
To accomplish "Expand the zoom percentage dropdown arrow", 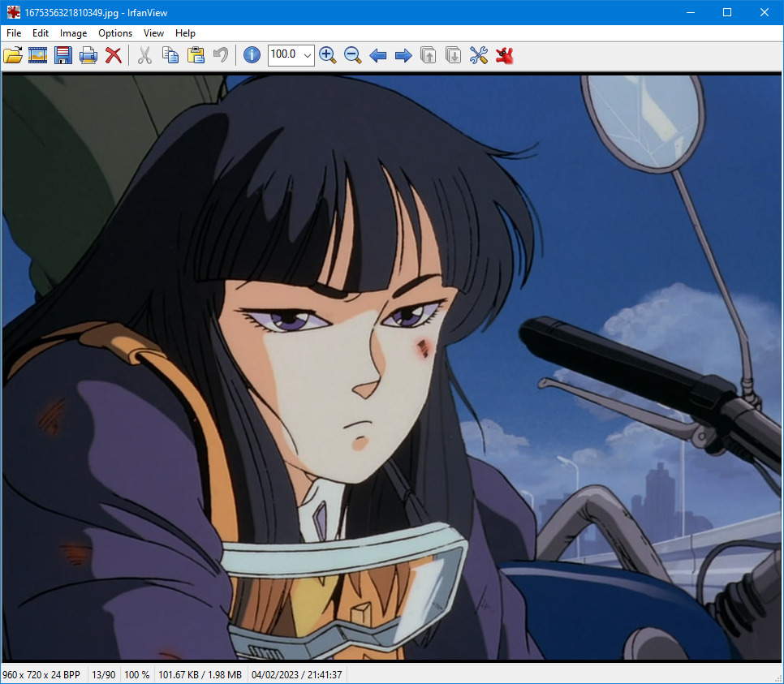I will [308, 55].
